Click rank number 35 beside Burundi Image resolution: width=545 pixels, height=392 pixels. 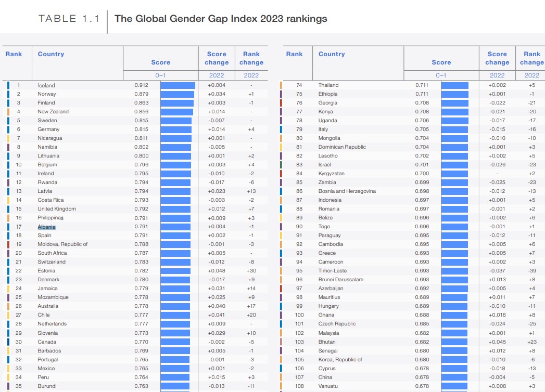pyautogui.click(x=19, y=386)
